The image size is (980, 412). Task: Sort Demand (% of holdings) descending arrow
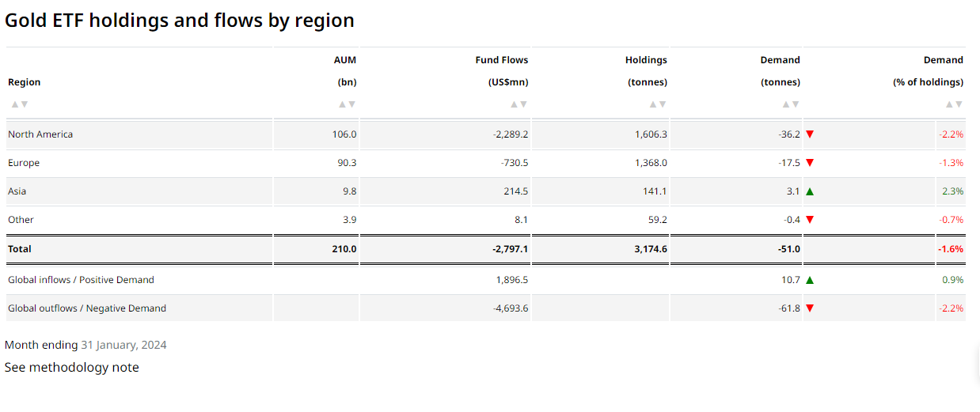tap(959, 104)
